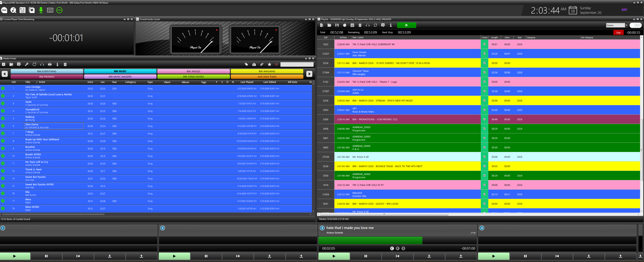Click the Media Finder horizontal scrollbar
The height and width of the screenshot is (262, 644).
click(53, 214)
